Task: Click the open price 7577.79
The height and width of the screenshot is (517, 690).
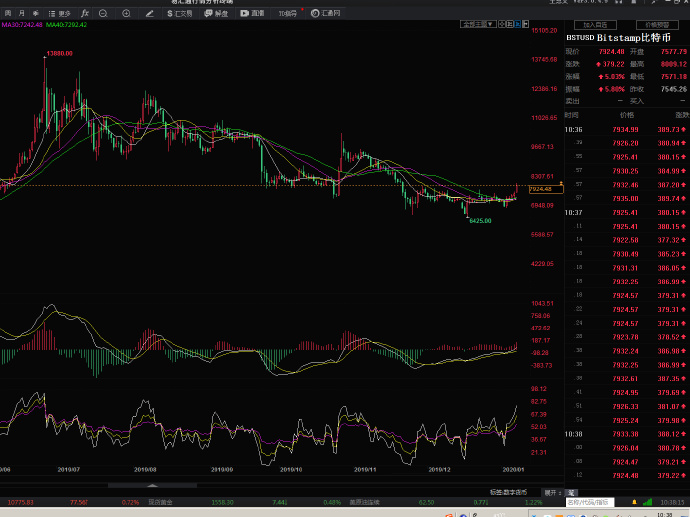Action: click(674, 52)
